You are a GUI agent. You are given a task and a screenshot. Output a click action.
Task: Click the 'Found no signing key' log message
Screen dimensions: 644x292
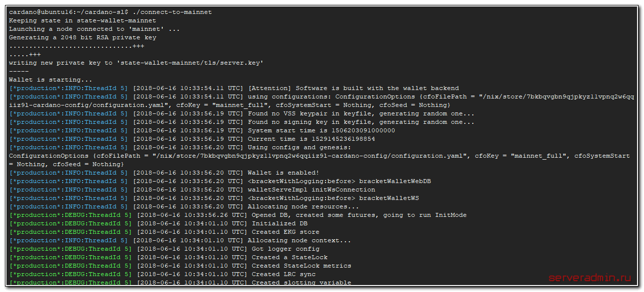(x=361, y=122)
